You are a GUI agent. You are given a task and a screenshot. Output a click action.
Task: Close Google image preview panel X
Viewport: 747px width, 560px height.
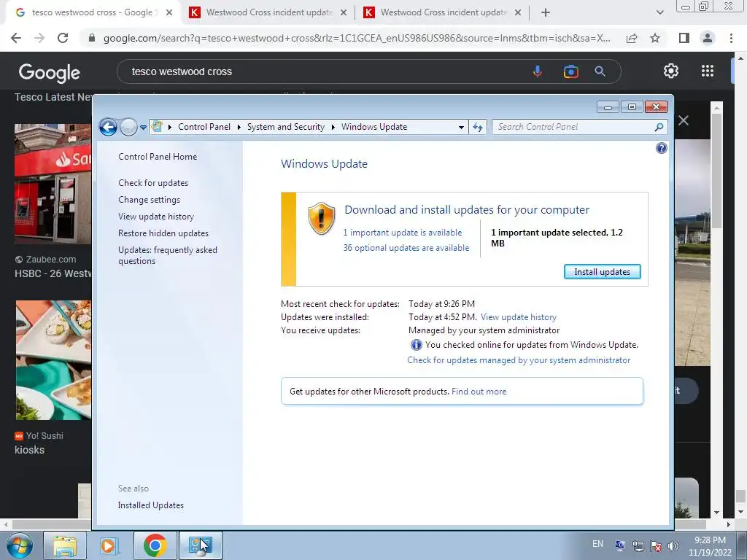(684, 120)
